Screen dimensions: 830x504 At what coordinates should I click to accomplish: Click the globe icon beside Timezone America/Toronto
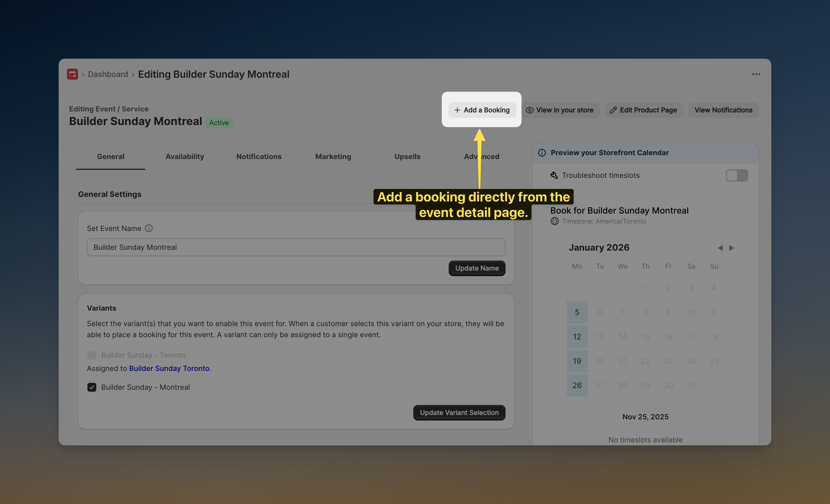point(554,221)
